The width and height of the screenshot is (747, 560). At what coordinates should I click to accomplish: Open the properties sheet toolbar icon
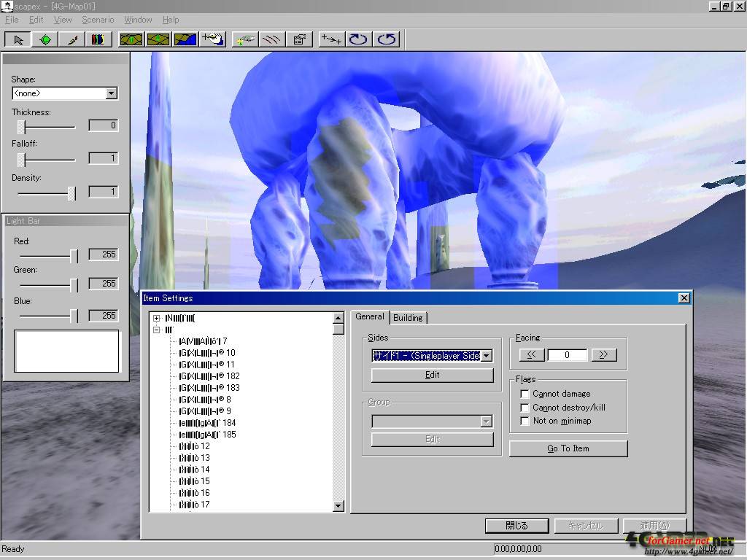click(298, 39)
